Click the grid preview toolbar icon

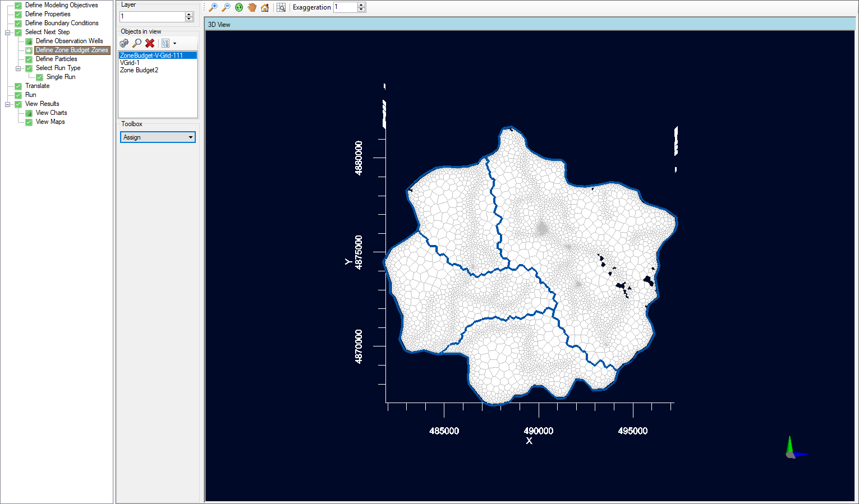[281, 7]
